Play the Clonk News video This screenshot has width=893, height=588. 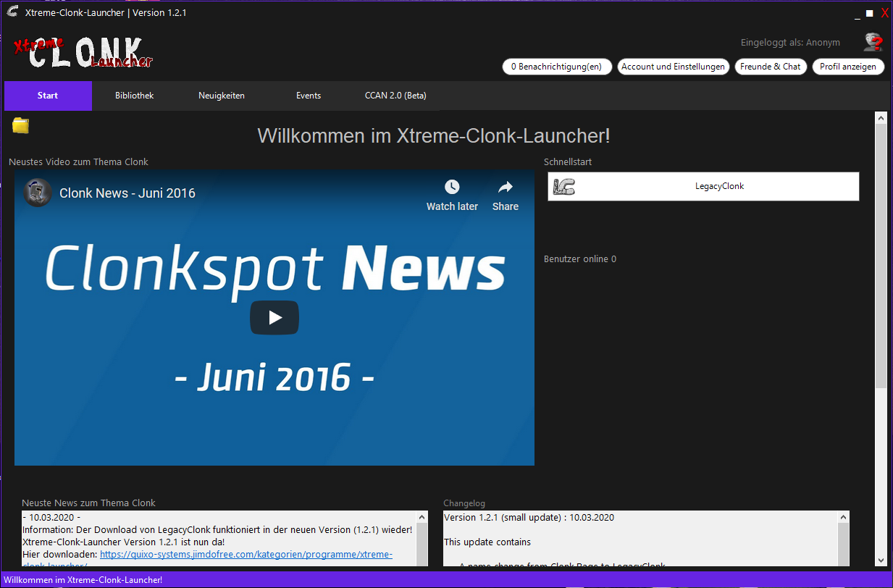tap(274, 317)
